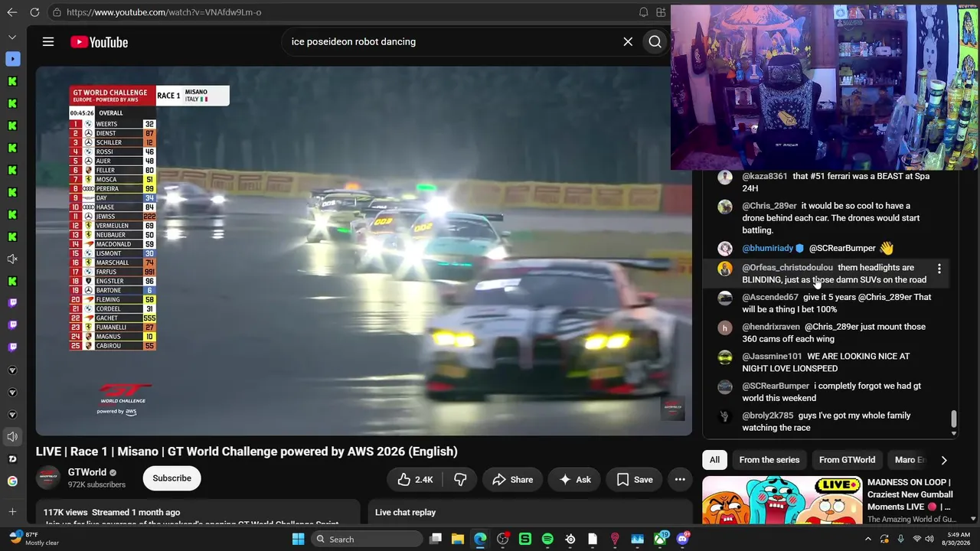Show more filter chips with the right arrow

(943, 460)
